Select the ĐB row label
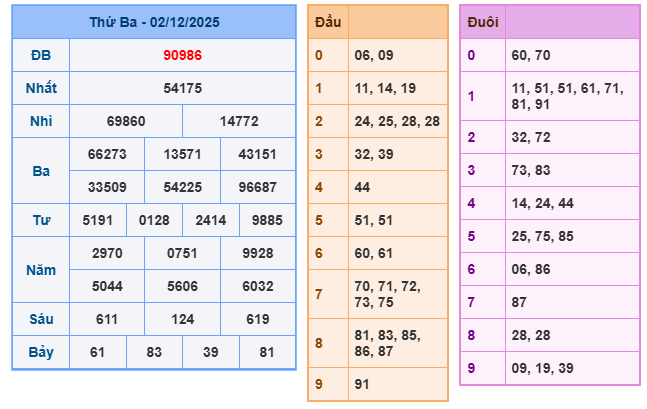 (41, 55)
